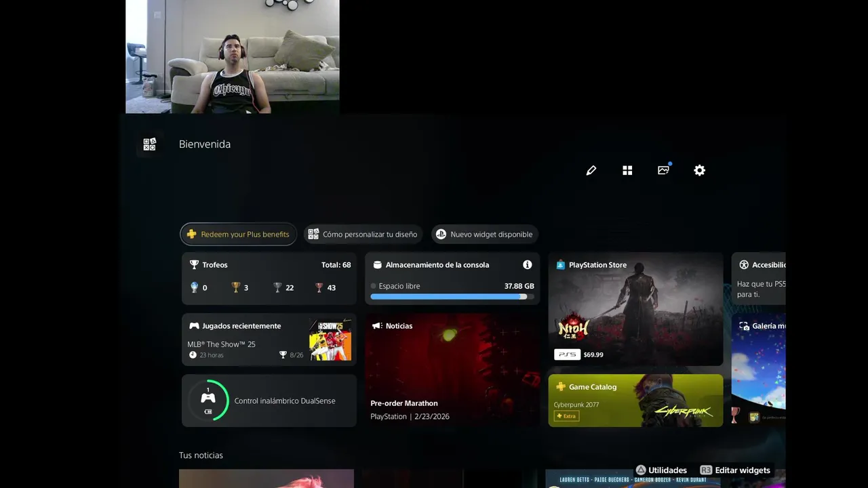Click the console storage drive icon
868x488 pixels.
[x=378, y=265]
